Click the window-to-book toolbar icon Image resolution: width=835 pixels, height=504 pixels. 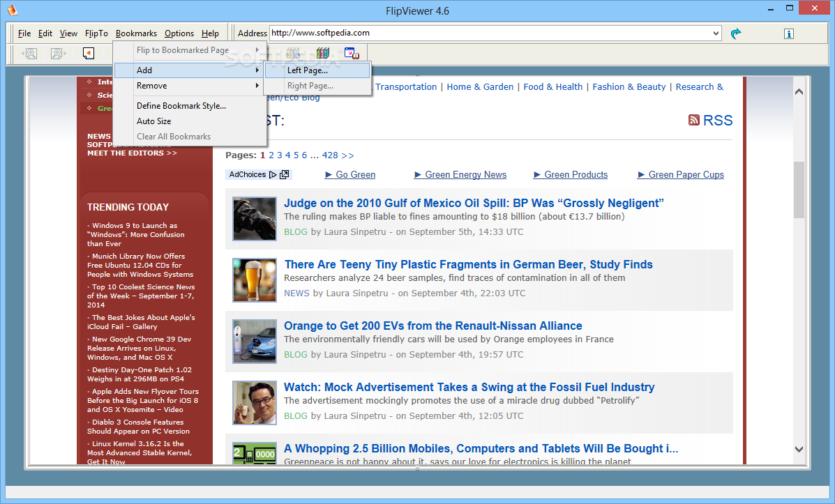tap(352, 53)
